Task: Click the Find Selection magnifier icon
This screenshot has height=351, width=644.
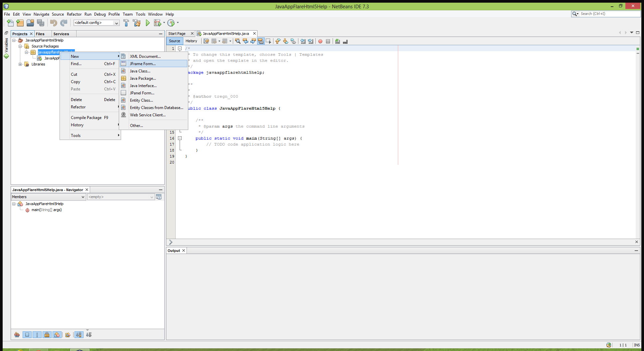Action: click(238, 41)
